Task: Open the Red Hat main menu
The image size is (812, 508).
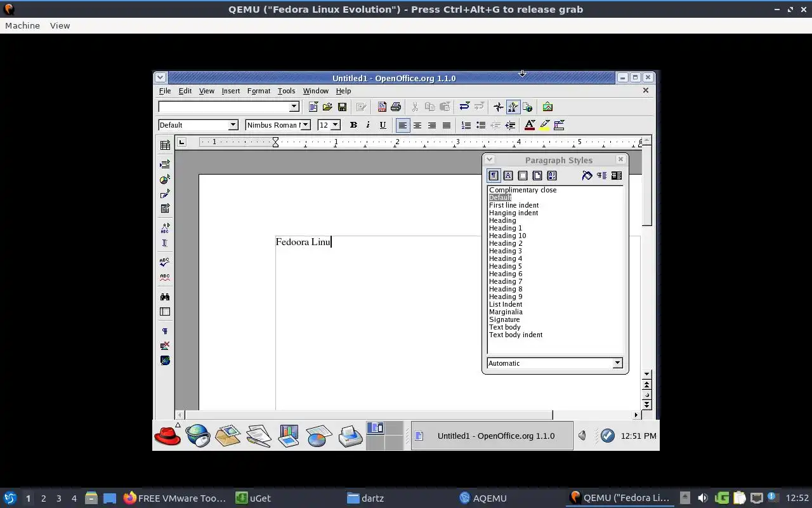Action: pyautogui.click(x=167, y=436)
